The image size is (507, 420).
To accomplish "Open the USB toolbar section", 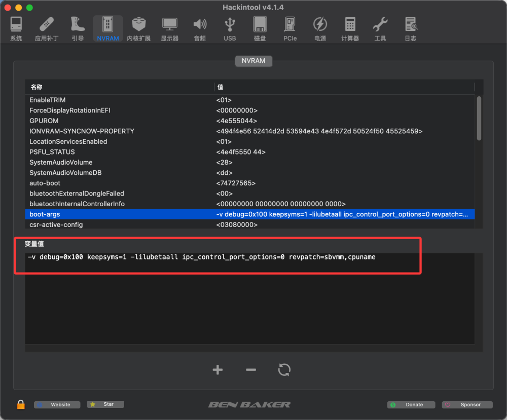I will (230, 29).
